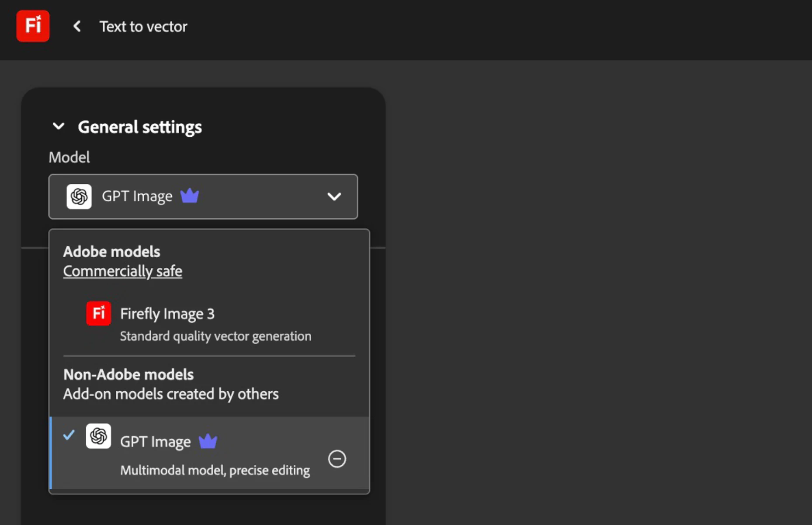Click the OpenAI logo in the GPT Image list row

click(98, 436)
